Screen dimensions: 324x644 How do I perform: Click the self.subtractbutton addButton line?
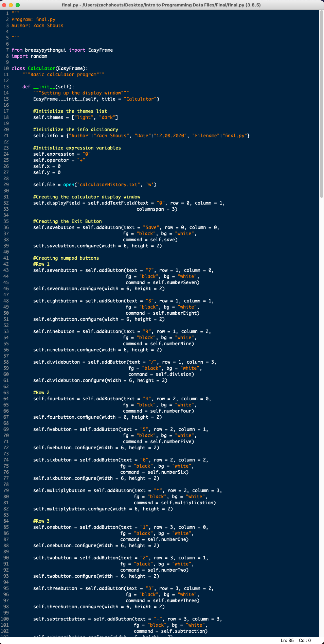tap(128, 619)
